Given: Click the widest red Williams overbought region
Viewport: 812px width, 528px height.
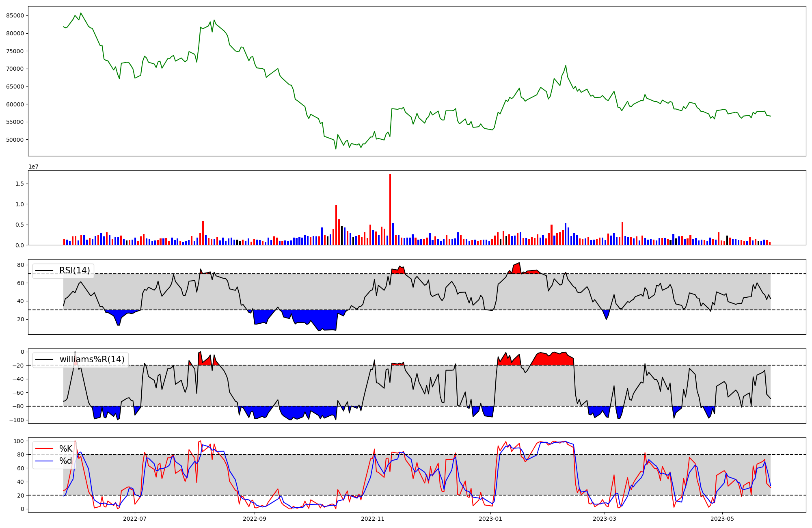Looking at the screenshot, I should [x=552, y=359].
